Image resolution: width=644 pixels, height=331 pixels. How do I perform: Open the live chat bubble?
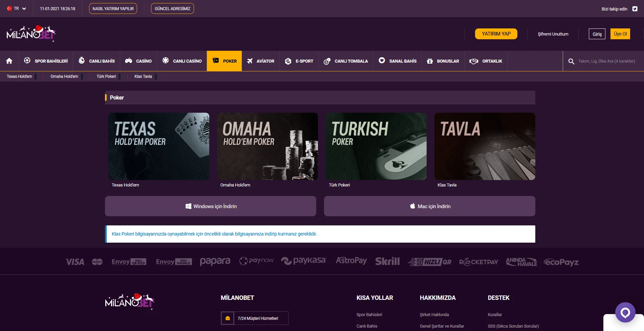coord(625,312)
